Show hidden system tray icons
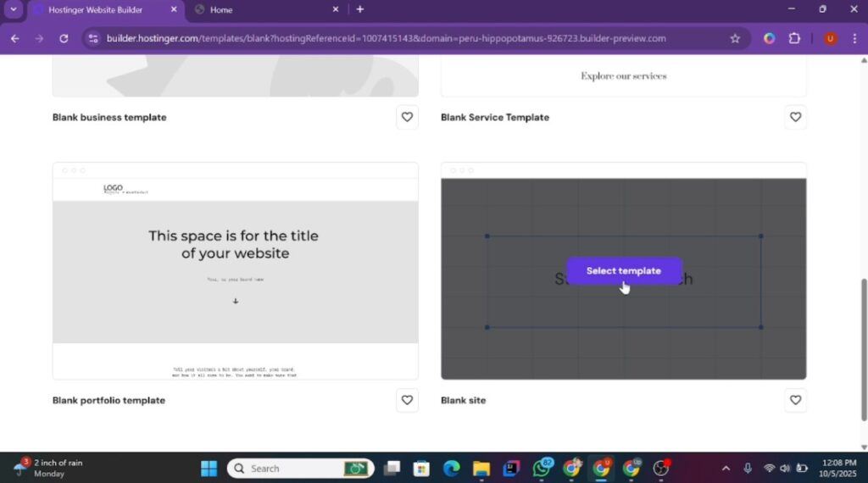The height and width of the screenshot is (483, 868). click(726, 469)
